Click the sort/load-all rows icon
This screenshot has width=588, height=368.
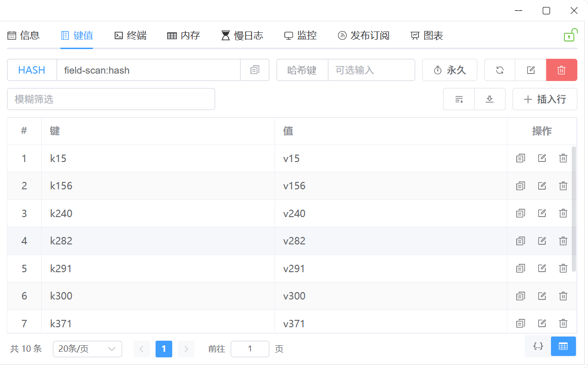coord(459,99)
